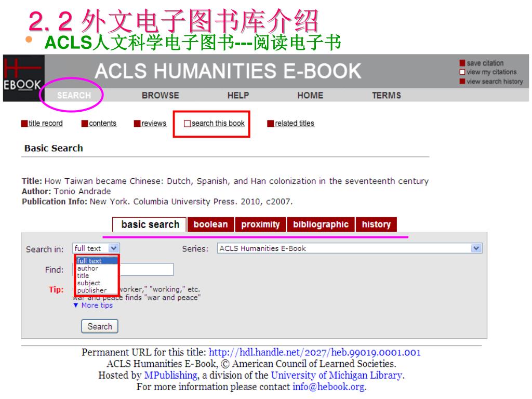Switch to the bibliographic search tab
The image size is (532, 399).
(321, 224)
